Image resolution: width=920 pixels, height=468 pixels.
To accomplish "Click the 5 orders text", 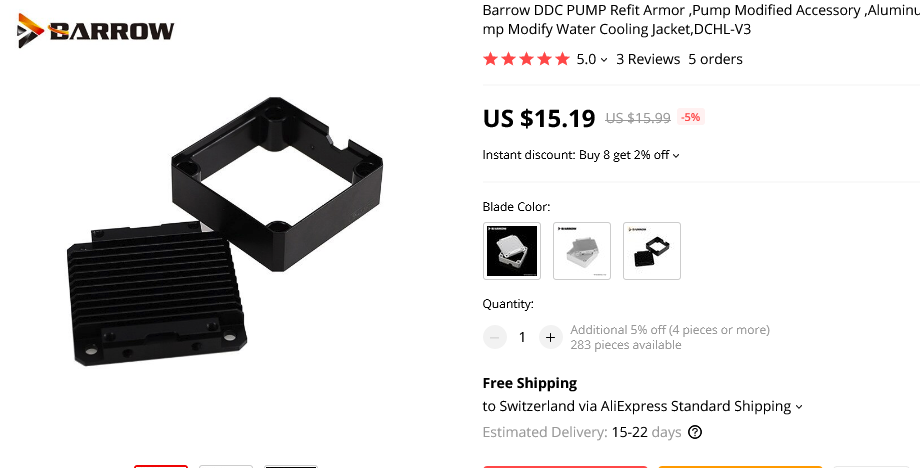I will 715,59.
